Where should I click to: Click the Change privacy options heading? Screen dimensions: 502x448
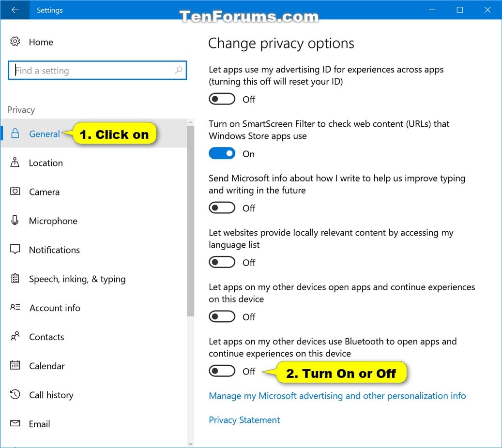tap(281, 43)
